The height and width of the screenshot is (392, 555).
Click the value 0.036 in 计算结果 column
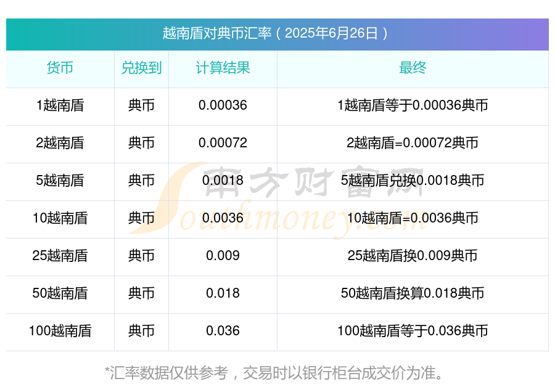[x=223, y=331]
